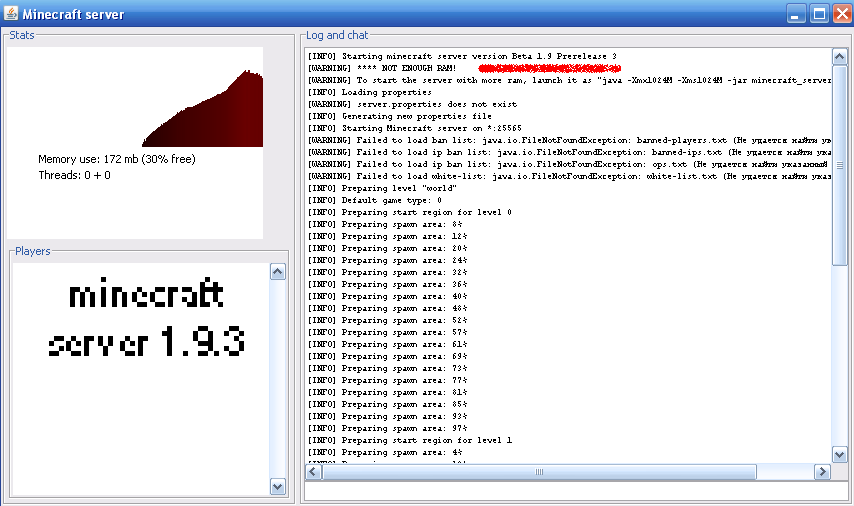
Task: Maximize the Minecraft server window
Action: tap(819, 14)
